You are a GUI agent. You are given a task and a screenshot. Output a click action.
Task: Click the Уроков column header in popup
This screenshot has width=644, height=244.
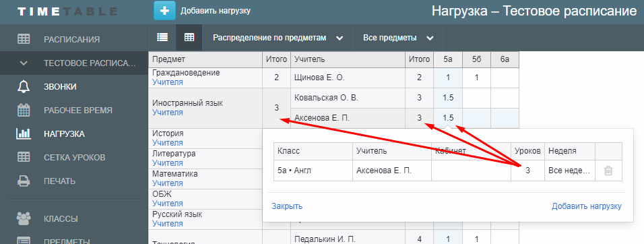click(x=527, y=151)
